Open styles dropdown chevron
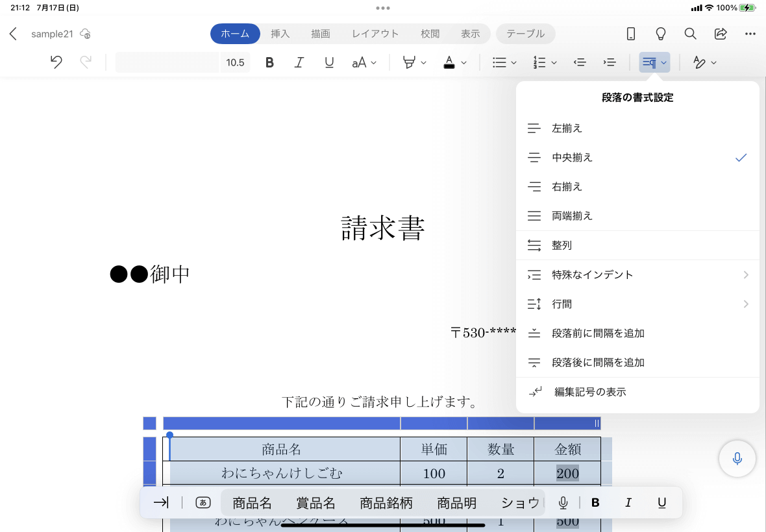This screenshot has height=532, width=766. pyautogui.click(x=713, y=62)
